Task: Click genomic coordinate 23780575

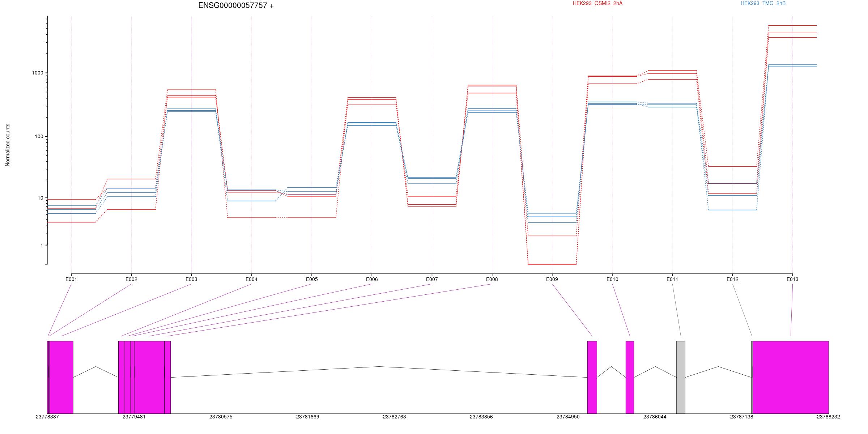Action: 221,417
